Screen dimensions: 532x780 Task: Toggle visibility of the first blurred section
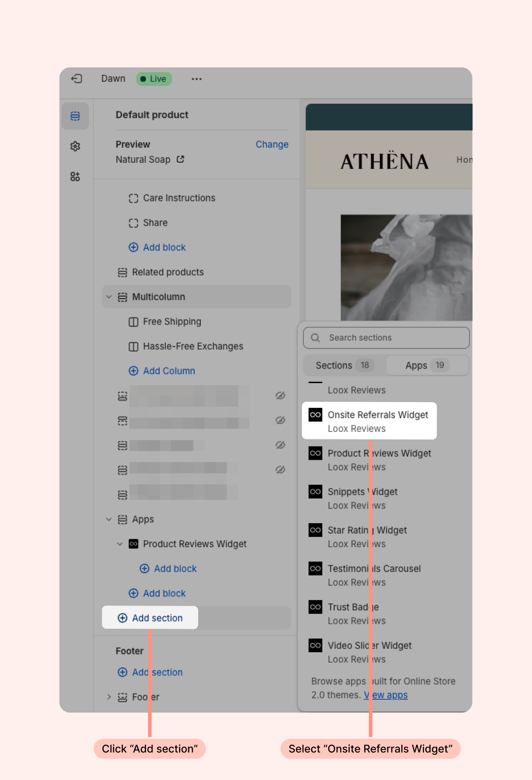tap(280, 396)
